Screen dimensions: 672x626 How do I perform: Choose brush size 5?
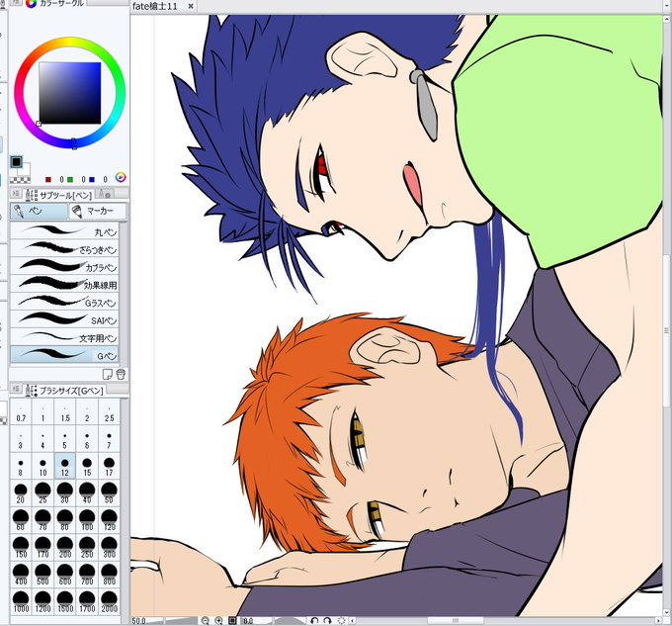click(64, 439)
